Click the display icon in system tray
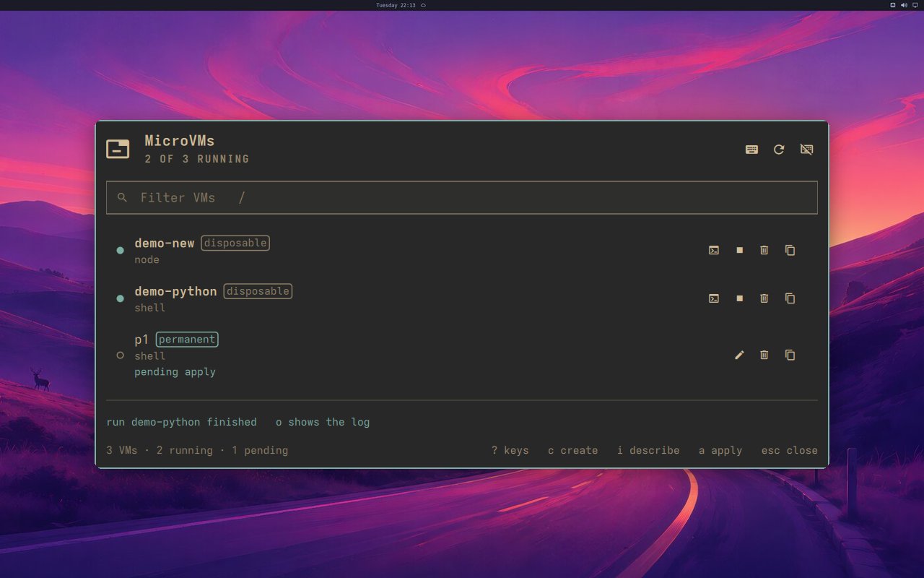The height and width of the screenshot is (578, 924). click(915, 5)
